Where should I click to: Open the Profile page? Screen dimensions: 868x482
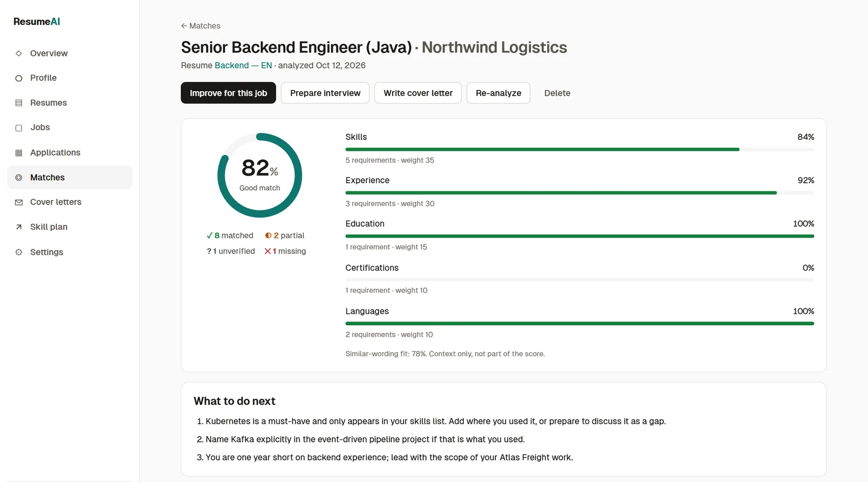pyautogui.click(x=69, y=78)
